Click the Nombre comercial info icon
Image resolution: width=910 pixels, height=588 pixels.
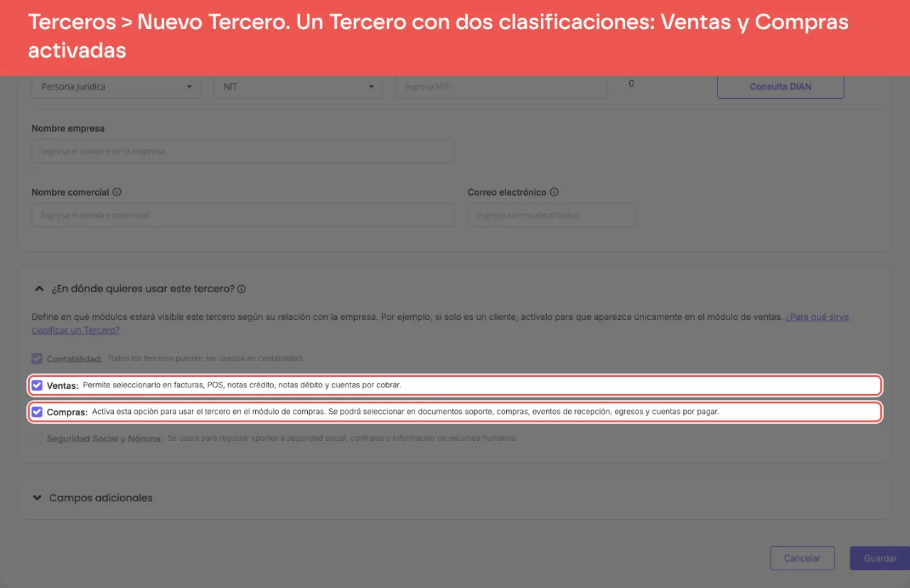pyautogui.click(x=117, y=192)
